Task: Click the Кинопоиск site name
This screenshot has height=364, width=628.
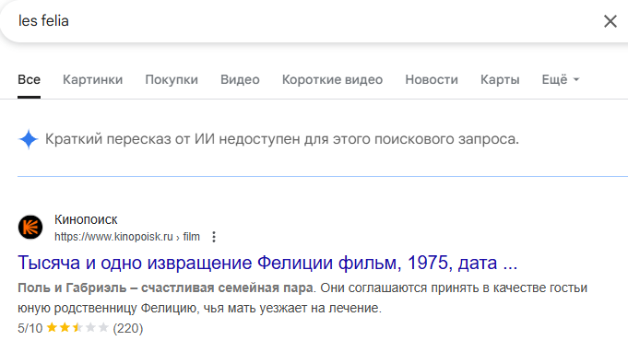Action: [x=86, y=219]
